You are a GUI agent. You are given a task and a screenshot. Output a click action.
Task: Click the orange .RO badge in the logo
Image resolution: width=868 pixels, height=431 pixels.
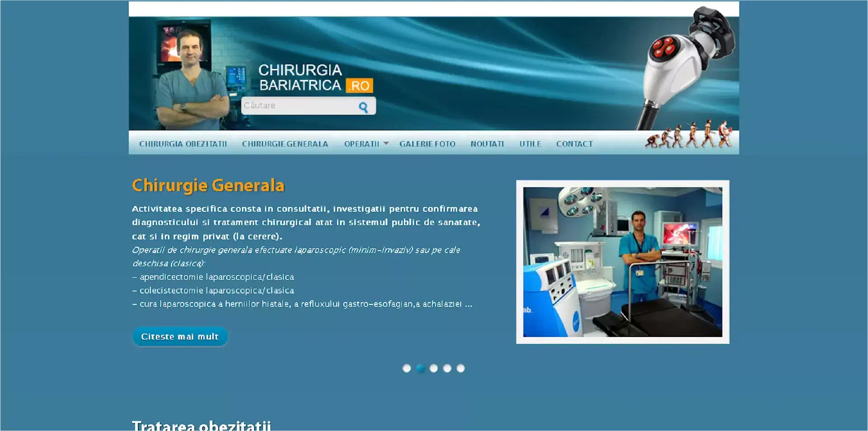click(x=359, y=85)
